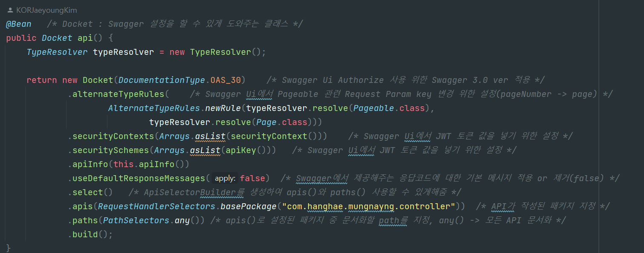
Task: Click the ApiSelectorBuilder comment
Action: click(295, 192)
